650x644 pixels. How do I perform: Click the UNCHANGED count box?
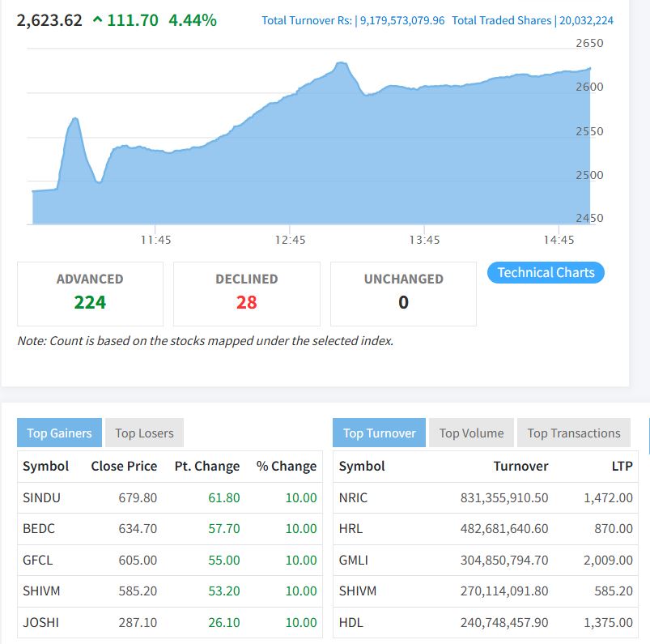[403, 293]
